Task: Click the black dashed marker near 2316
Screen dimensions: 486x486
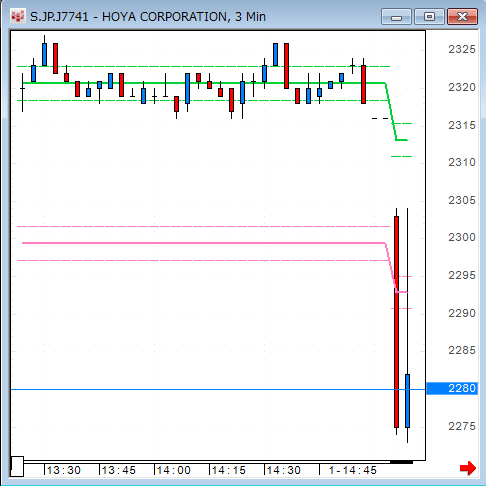Action: (x=380, y=118)
